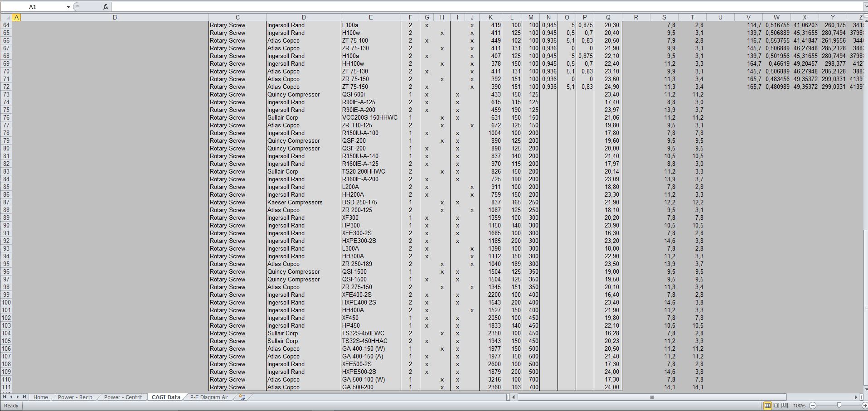868x411 pixels.
Task: Select the value 3216 in column K
Action: coord(490,379)
